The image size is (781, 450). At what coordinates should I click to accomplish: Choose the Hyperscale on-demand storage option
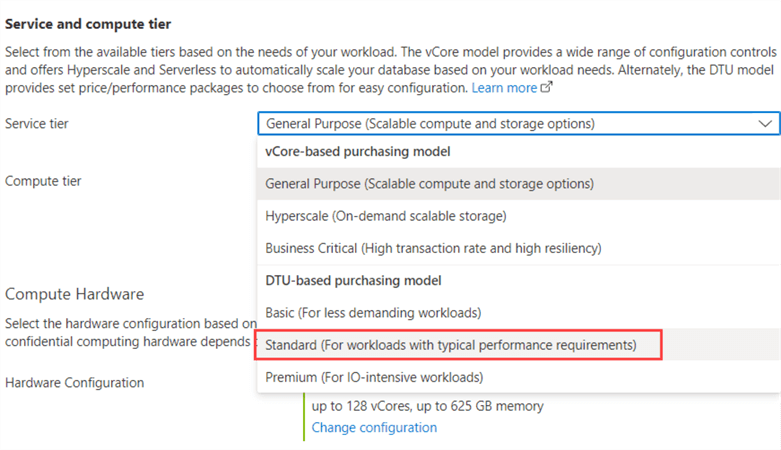coord(386,216)
